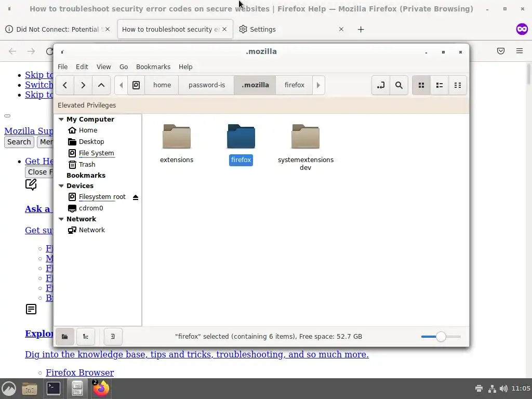Go forward in file manager history
Viewport: 532px width, 399px height.
click(83, 85)
